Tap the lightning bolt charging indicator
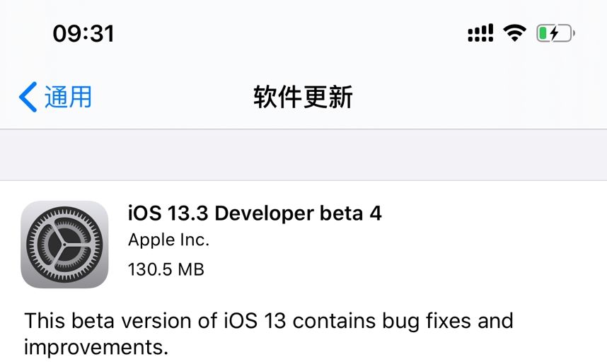Viewport: 607px width, 364px height. (x=555, y=33)
